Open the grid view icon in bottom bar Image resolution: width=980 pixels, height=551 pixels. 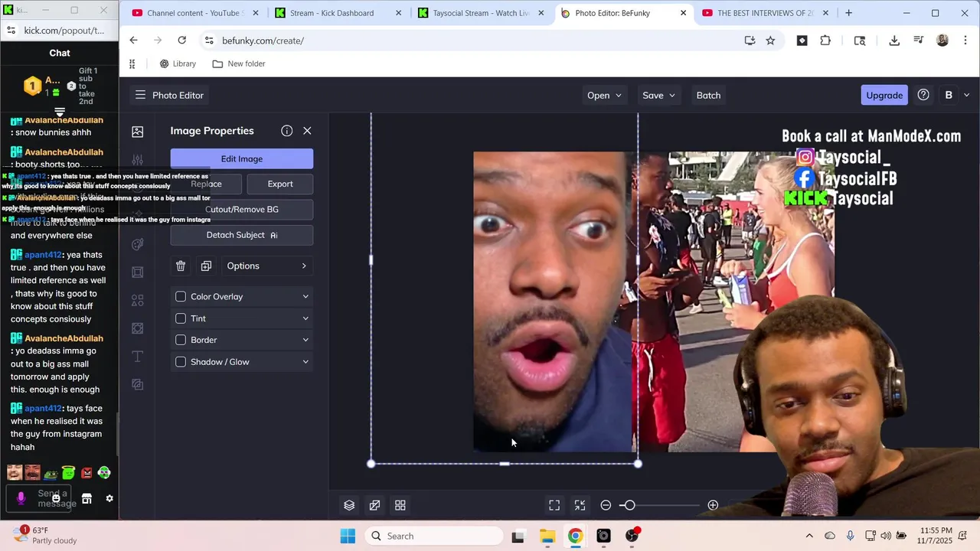pyautogui.click(x=400, y=505)
